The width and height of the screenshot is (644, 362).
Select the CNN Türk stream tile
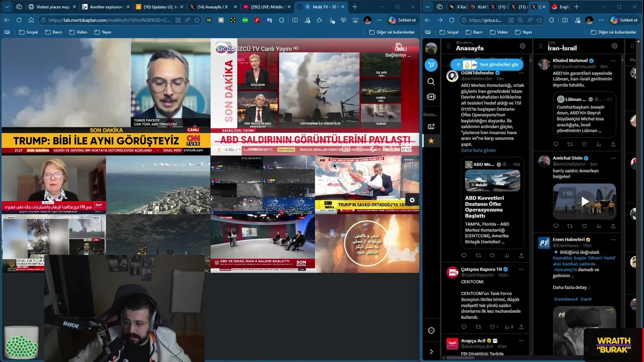(x=106, y=97)
